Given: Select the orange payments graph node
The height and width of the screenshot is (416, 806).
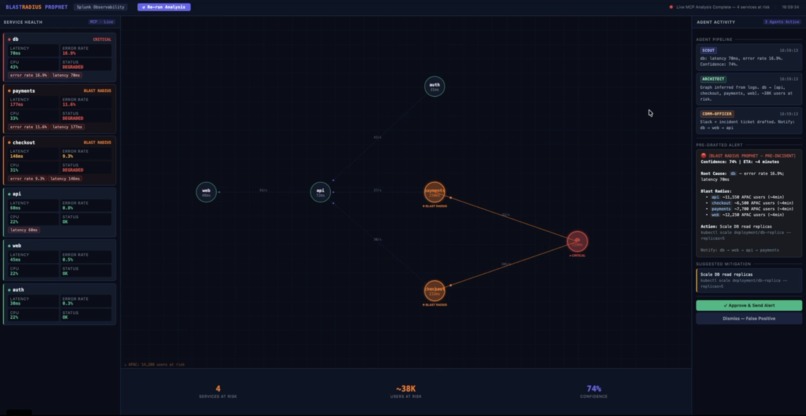Looking at the screenshot, I should click(x=434, y=192).
